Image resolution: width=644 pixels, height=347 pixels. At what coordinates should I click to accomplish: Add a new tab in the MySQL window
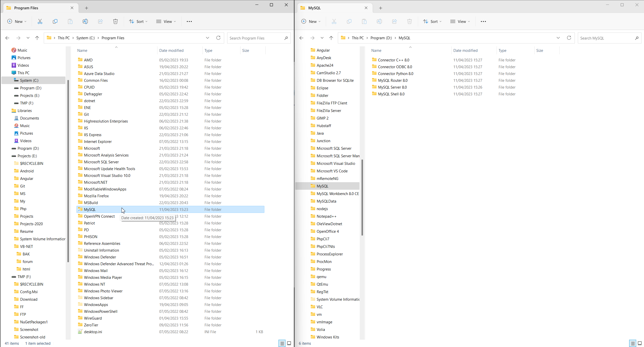tap(381, 8)
